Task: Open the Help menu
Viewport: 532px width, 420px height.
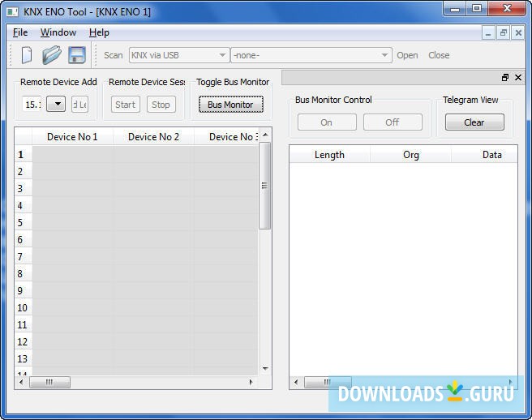Action: [99, 32]
